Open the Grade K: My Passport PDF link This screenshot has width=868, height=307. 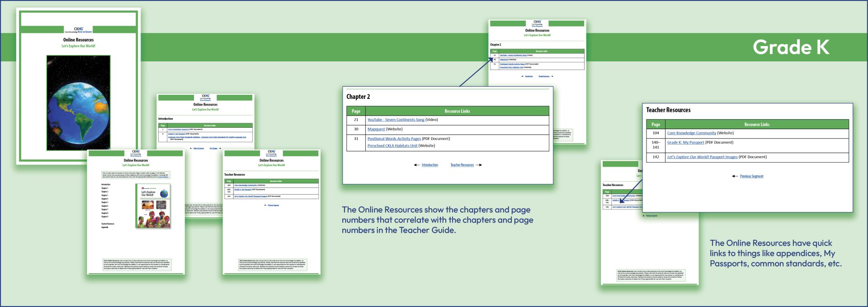(x=685, y=143)
